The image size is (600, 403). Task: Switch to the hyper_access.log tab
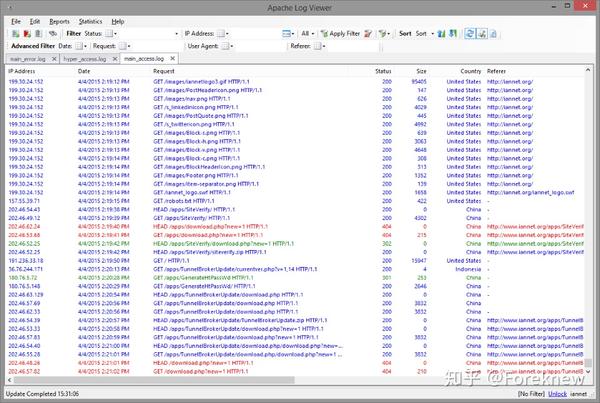point(85,59)
